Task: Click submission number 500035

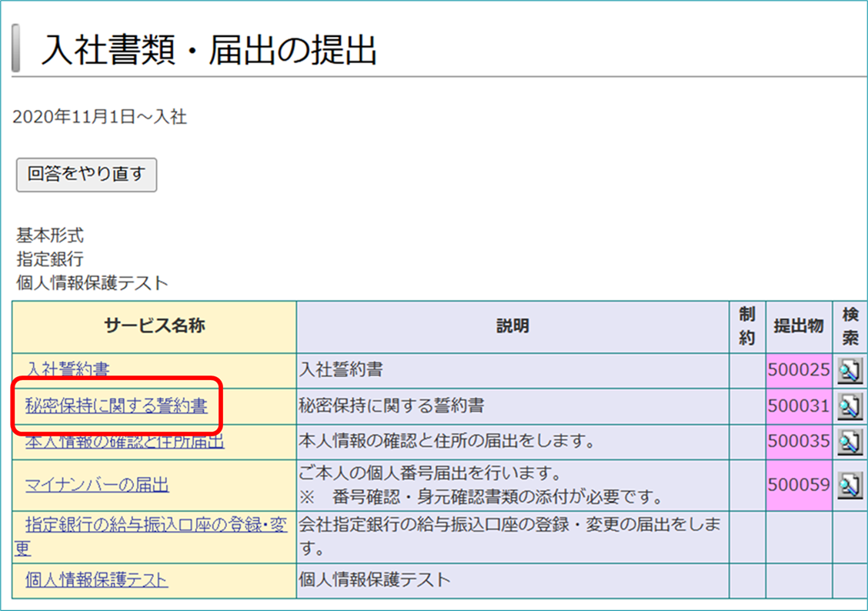Action: (799, 442)
